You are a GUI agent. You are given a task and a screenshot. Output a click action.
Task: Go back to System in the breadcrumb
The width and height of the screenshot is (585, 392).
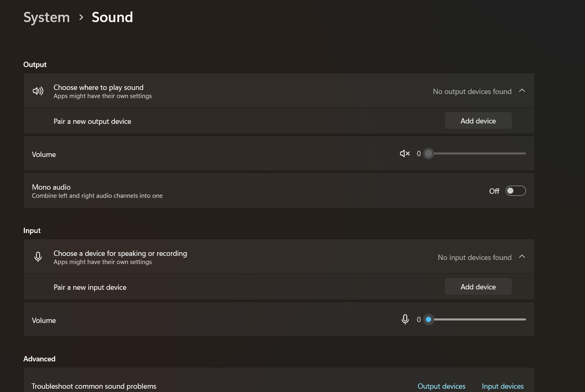[x=47, y=17]
